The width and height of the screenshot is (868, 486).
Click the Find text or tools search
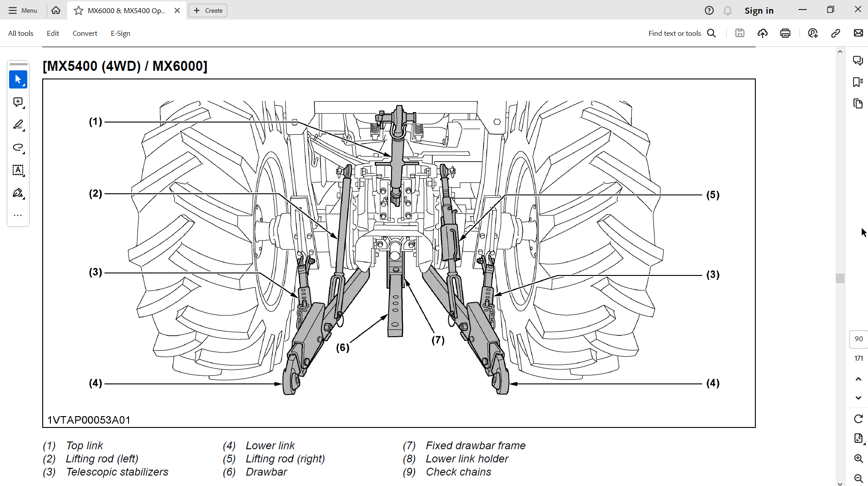(682, 33)
